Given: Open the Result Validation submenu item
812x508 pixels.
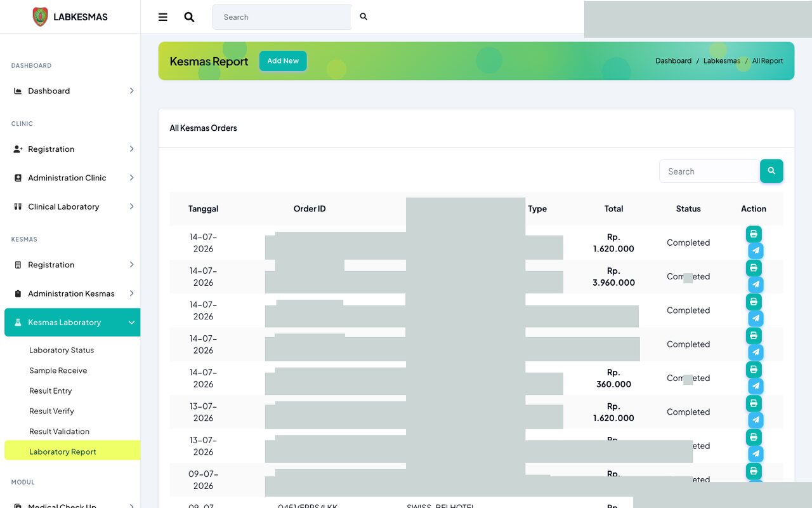Looking at the screenshot, I should (x=59, y=431).
